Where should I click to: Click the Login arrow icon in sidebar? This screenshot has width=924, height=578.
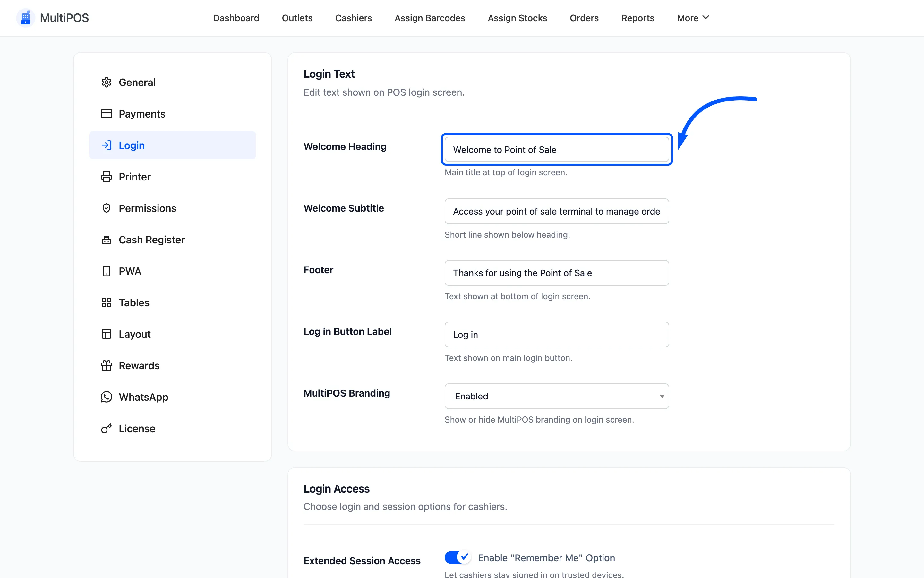tap(106, 145)
